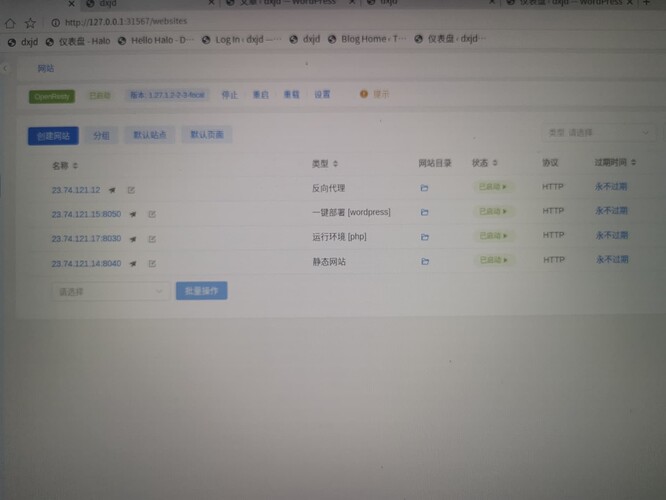
Task: Open the 'Hello Halo' bookmark
Action: [158, 41]
